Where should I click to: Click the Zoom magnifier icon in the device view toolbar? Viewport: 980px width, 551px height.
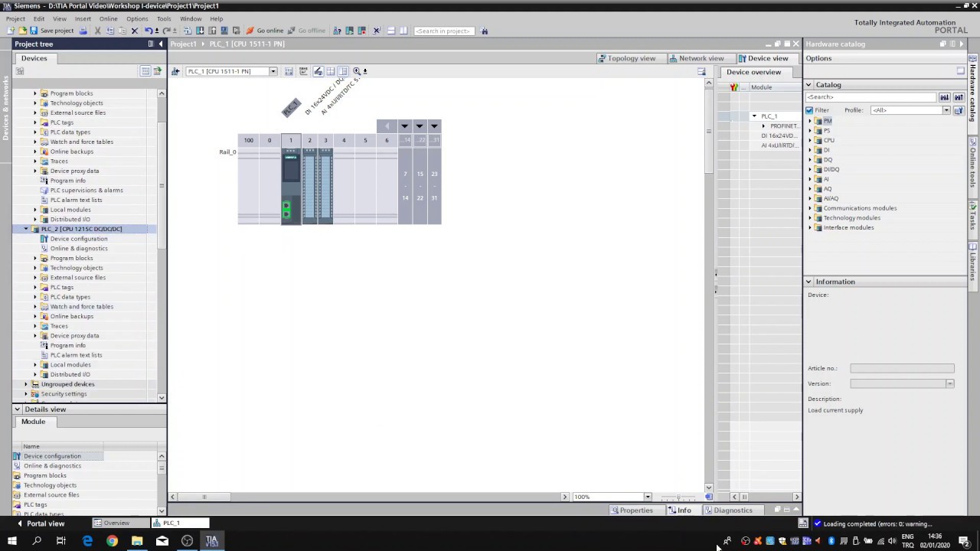(357, 71)
